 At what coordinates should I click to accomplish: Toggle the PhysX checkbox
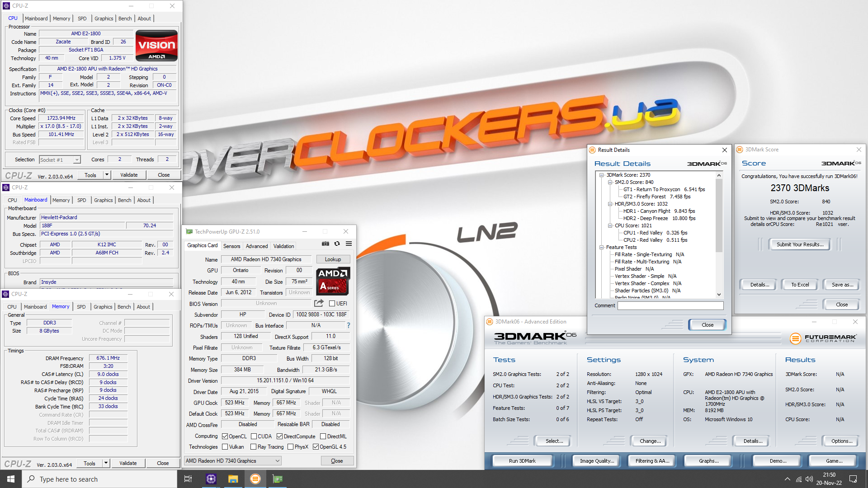290,447
